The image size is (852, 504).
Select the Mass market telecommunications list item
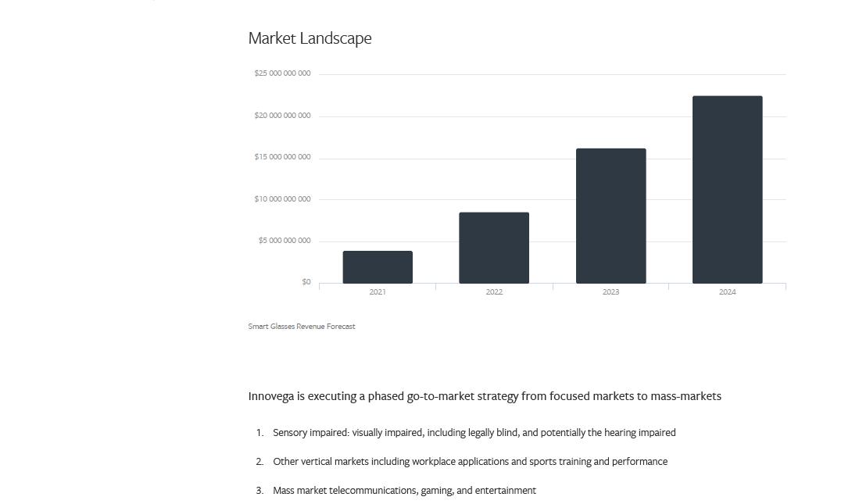click(404, 491)
